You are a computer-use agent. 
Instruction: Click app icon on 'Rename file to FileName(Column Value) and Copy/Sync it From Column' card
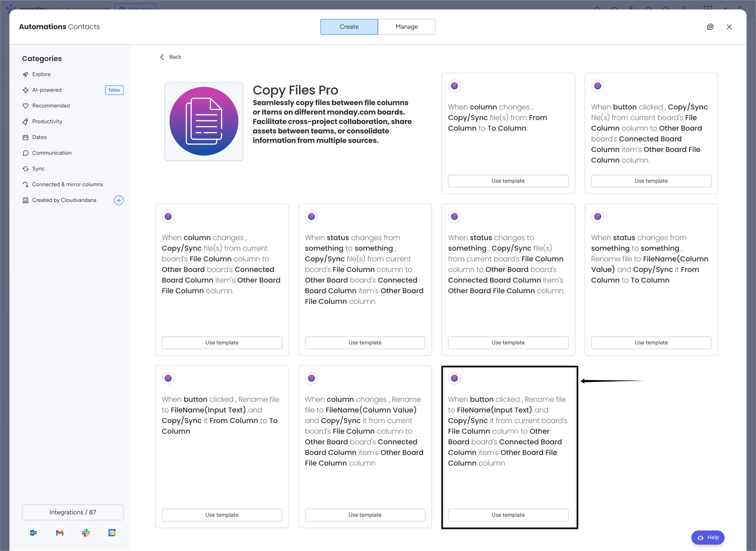(x=597, y=217)
